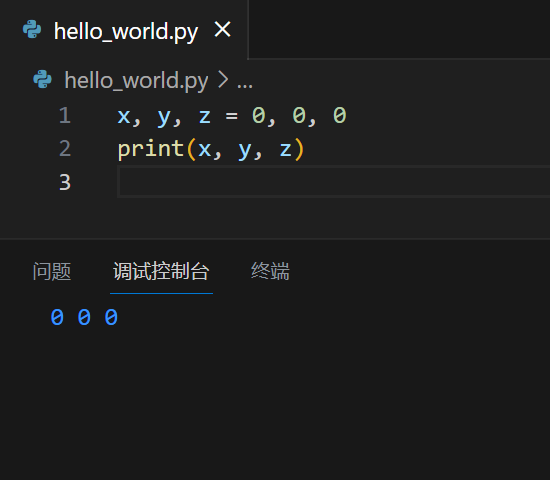Click the 0 0 0 debug console output
The image size is (550, 480).
point(84,317)
